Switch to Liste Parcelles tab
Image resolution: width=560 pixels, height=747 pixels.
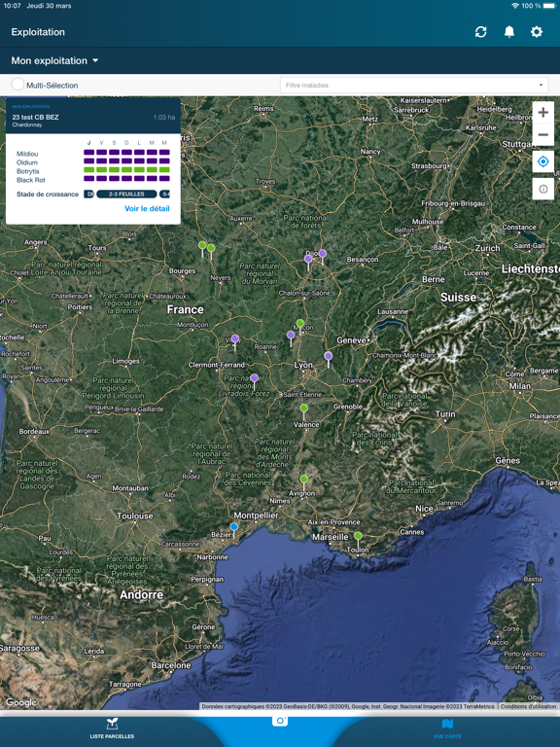click(112, 729)
